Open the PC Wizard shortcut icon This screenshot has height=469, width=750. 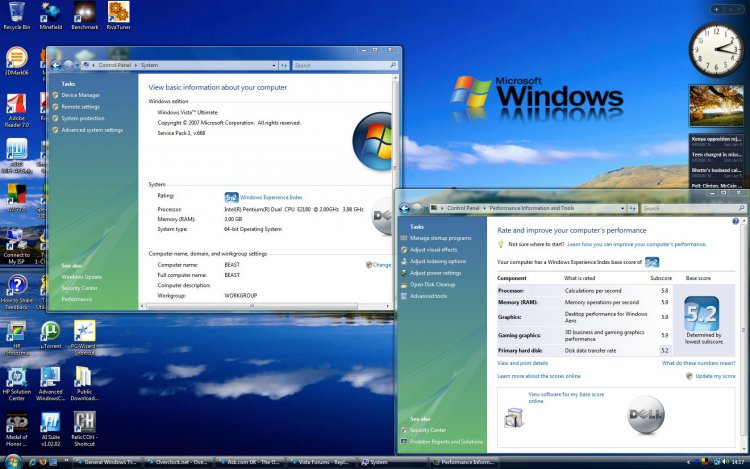click(x=84, y=338)
